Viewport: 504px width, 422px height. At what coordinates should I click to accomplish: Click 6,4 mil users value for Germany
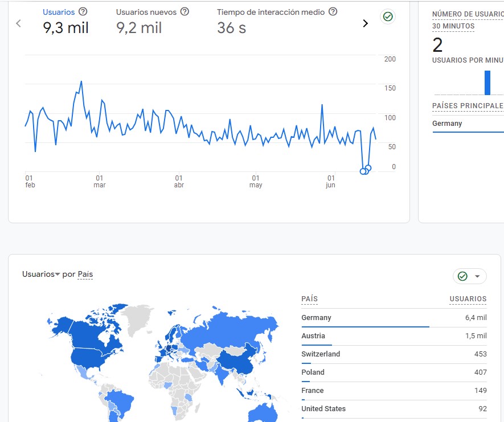coord(476,318)
